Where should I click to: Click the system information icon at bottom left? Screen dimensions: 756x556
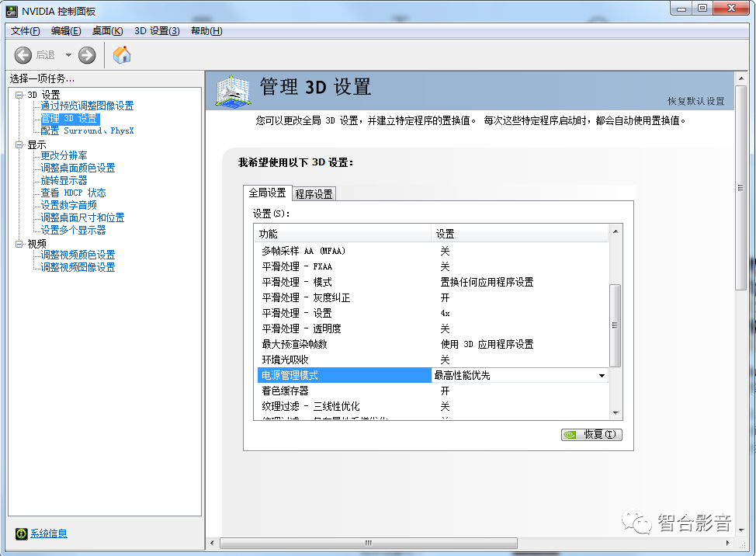pyautogui.click(x=21, y=533)
